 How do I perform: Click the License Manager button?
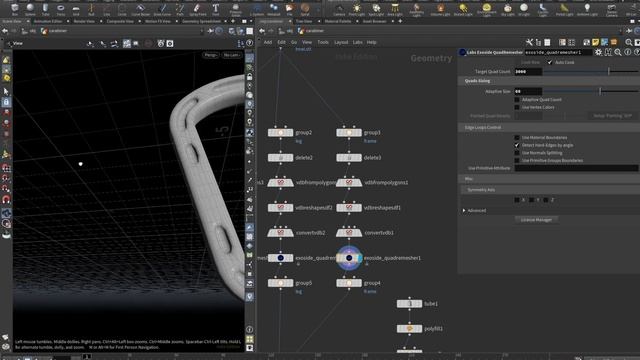(536, 220)
